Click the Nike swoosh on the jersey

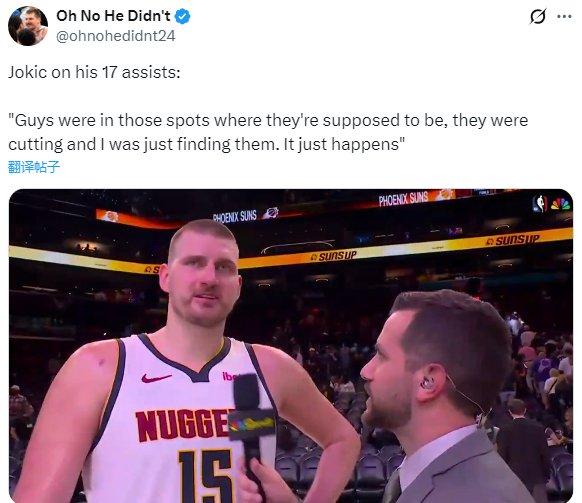click(156, 378)
